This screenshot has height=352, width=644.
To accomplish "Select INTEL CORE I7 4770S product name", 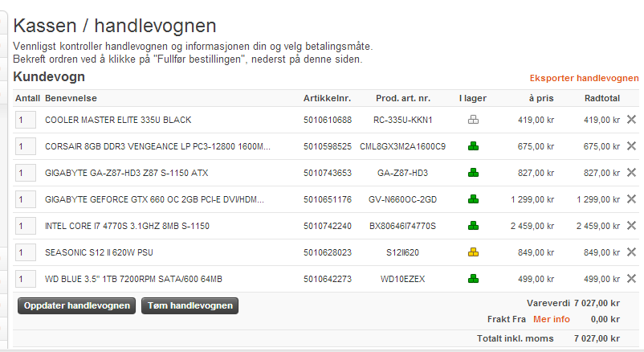I will [128, 226].
